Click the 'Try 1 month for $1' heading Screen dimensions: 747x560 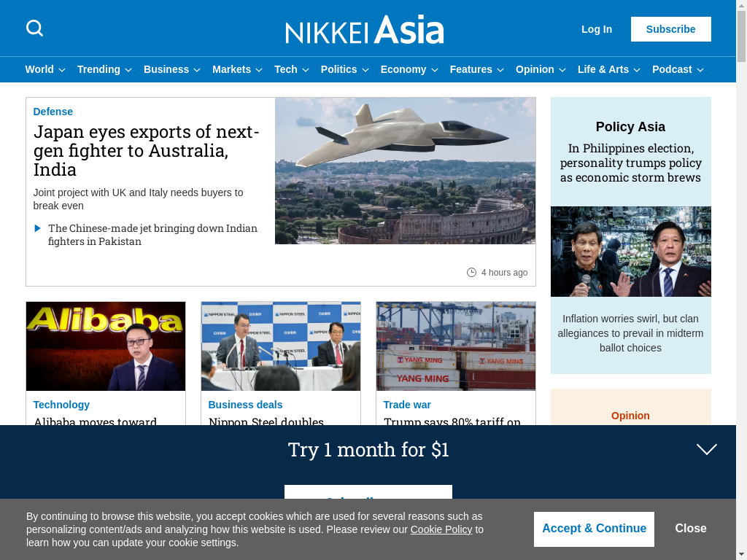pos(368,450)
